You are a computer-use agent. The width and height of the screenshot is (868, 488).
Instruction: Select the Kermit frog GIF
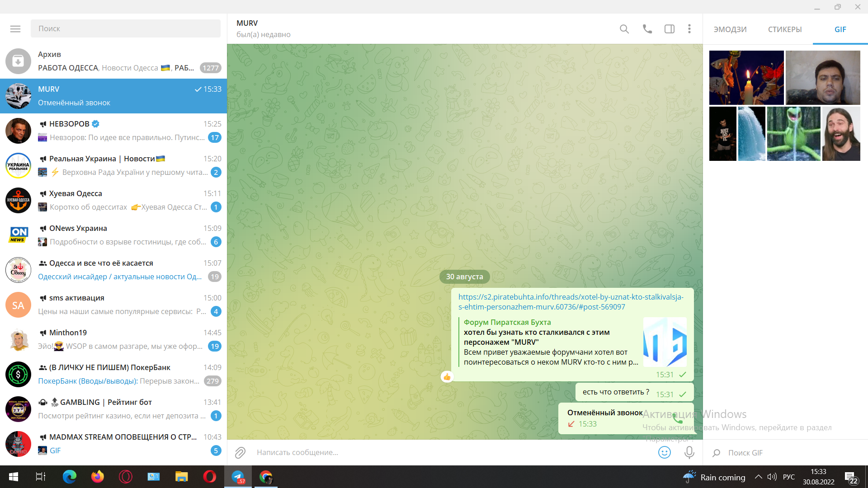(794, 134)
